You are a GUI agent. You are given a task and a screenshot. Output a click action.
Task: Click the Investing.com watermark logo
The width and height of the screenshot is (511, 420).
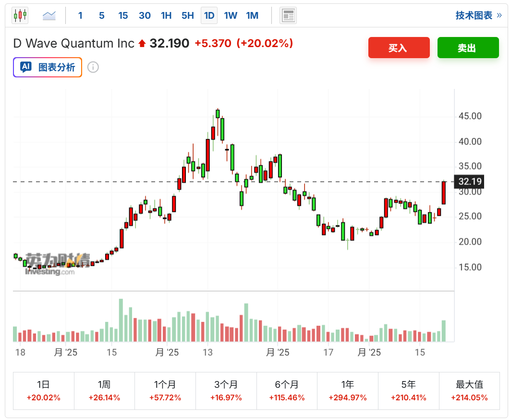[x=50, y=272]
